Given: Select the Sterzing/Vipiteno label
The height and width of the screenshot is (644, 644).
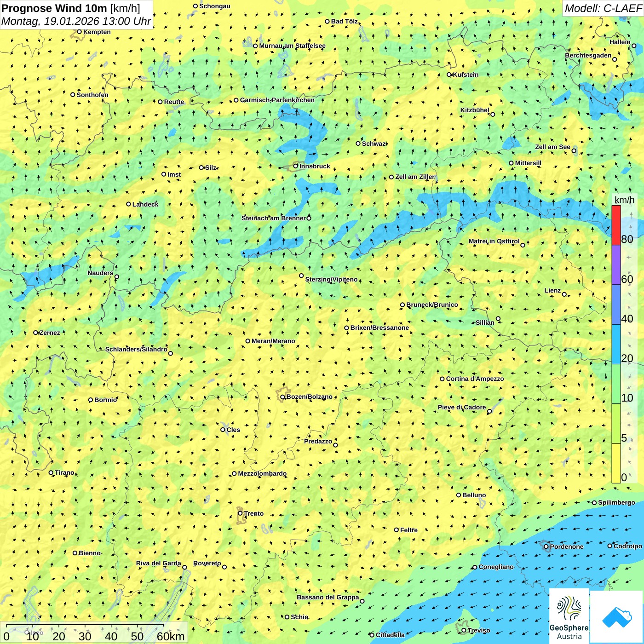Looking at the screenshot, I should tap(331, 280).
